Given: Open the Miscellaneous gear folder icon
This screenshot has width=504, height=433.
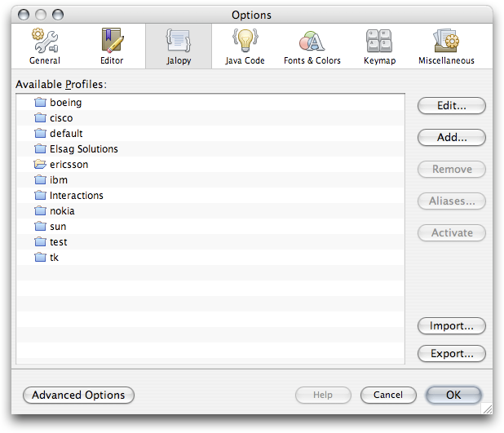Looking at the screenshot, I should [446, 41].
